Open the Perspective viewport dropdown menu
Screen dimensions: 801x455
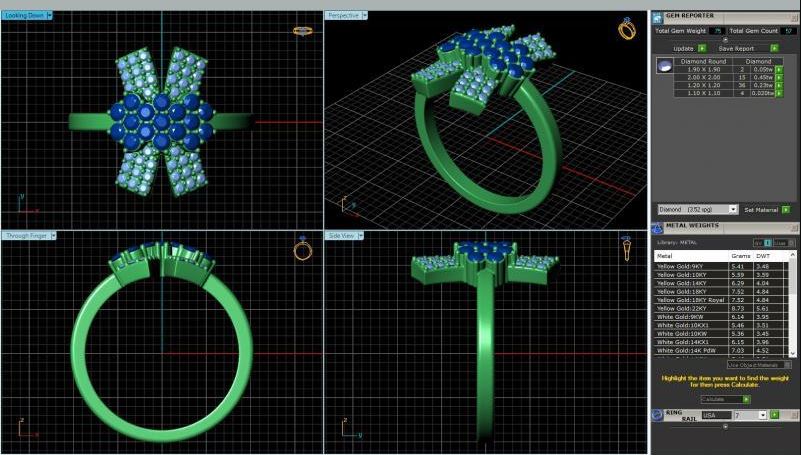click(x=365, y=16)
